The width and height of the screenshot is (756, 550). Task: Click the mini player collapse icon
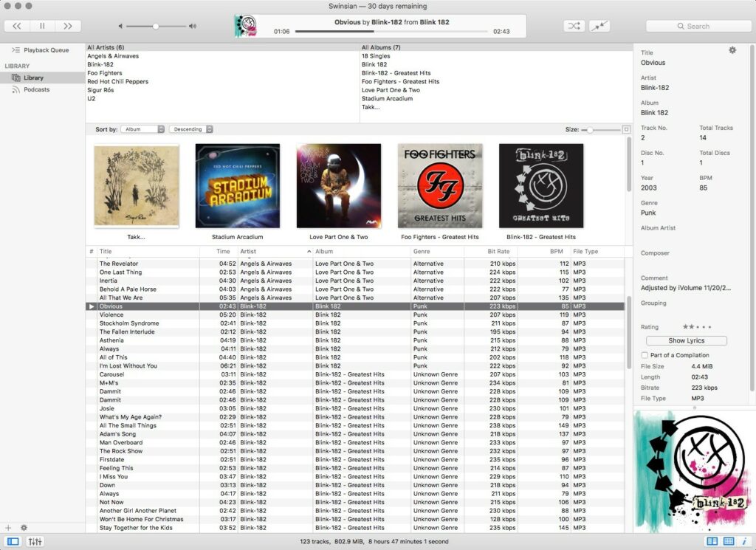coord(599,26)
